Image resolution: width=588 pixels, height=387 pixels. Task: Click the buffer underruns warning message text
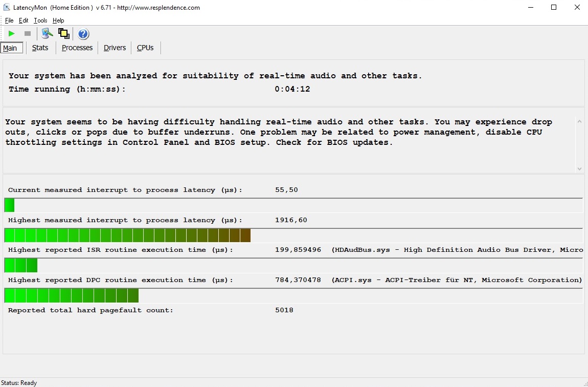coord(279,132)
